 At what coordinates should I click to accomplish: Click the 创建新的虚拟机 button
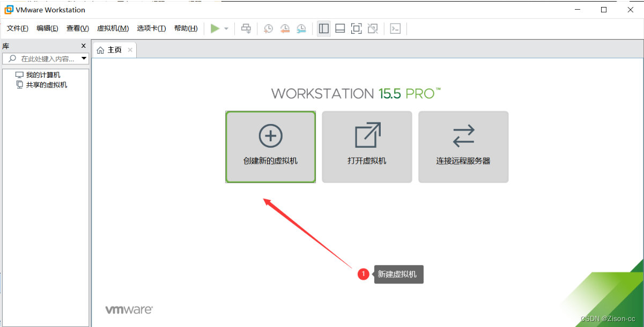270,147
